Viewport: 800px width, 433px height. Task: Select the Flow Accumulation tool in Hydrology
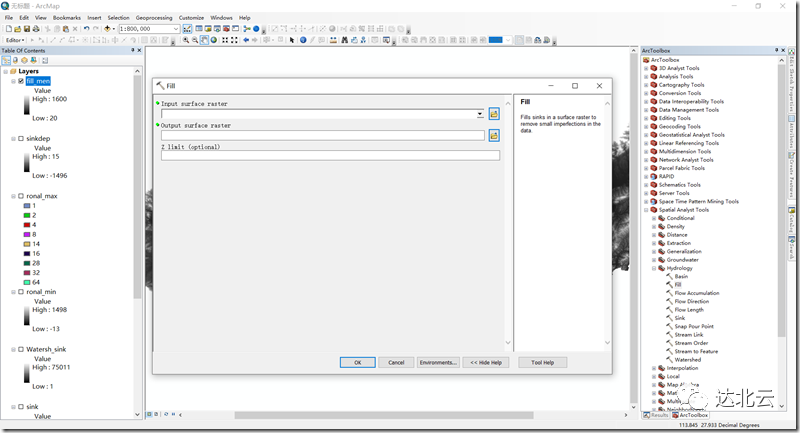point(697,293)
